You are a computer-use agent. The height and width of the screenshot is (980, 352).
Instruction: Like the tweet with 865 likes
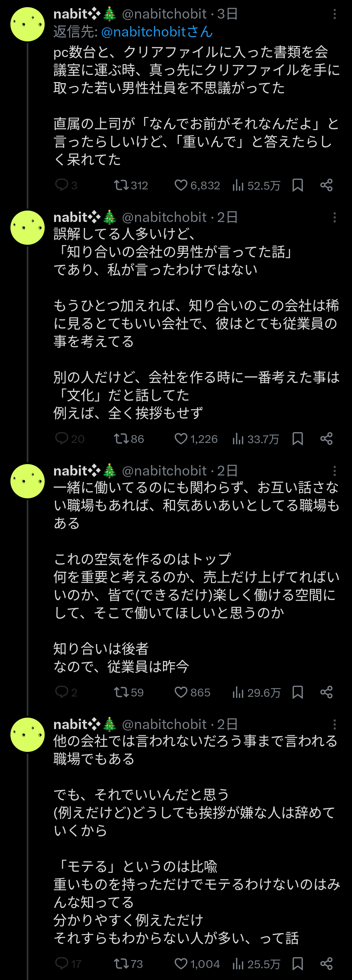(x=181, y=692)
